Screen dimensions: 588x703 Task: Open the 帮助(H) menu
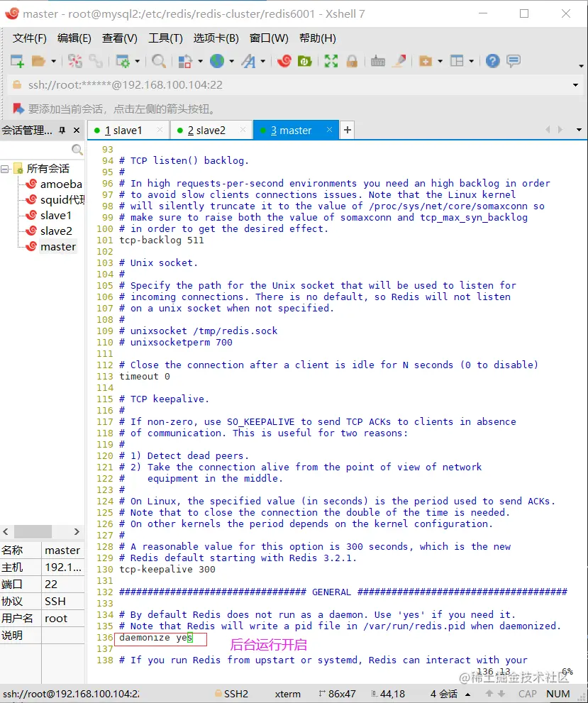coord(318,38)
